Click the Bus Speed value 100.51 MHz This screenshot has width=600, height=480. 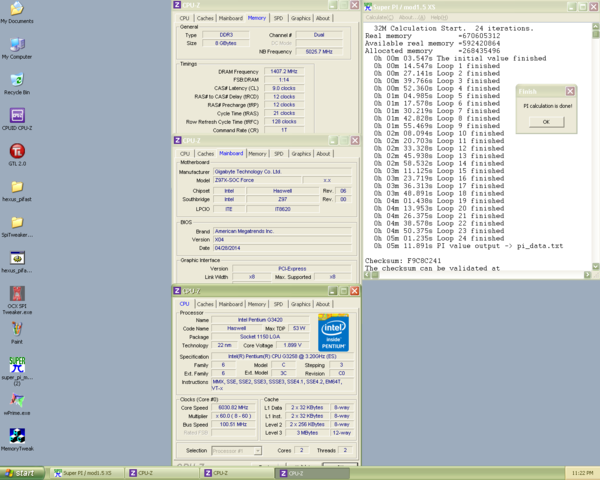click(233, 424)
